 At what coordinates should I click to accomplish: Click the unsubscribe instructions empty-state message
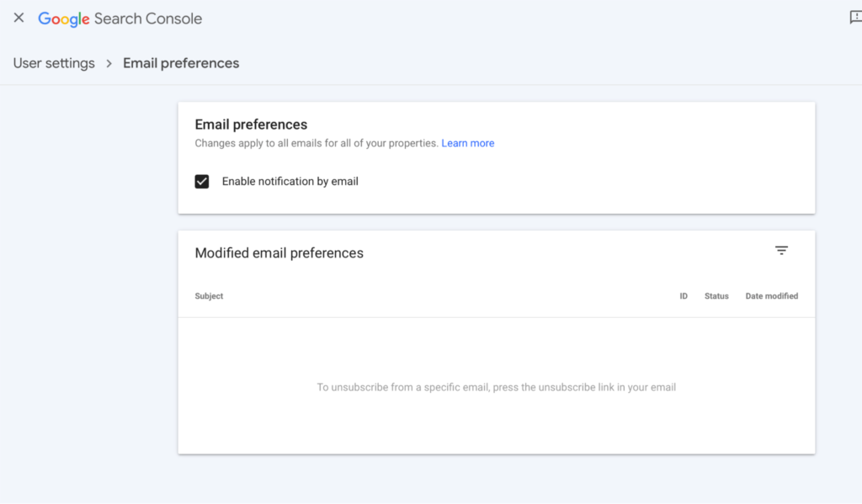pos(496,387)
